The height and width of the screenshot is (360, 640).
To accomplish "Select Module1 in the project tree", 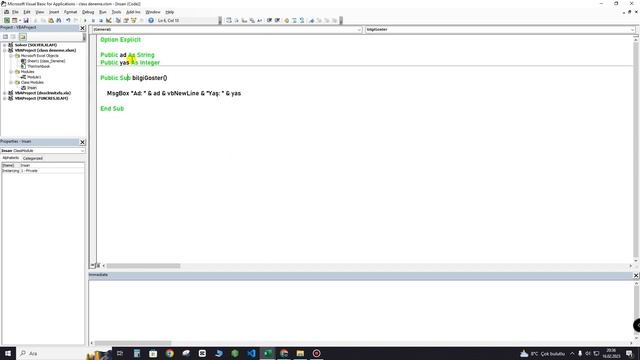I will [34, 77].
